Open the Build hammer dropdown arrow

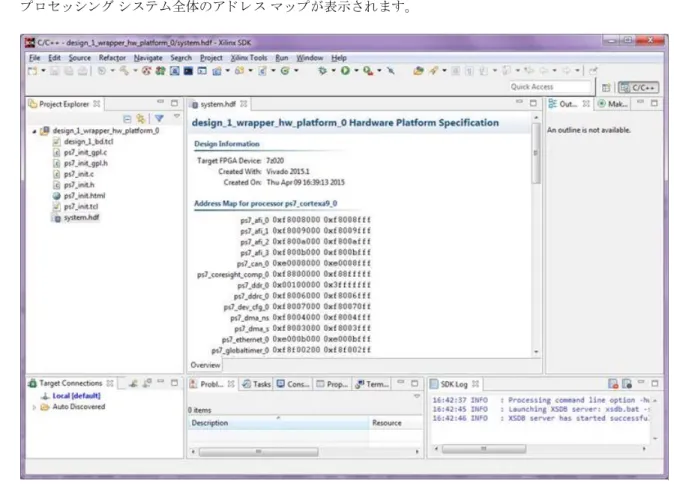pos(135,70)
